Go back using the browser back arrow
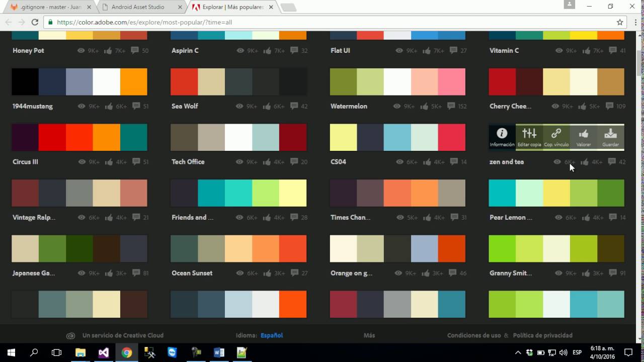Screen dimensions: 644x362 point(9,22)
